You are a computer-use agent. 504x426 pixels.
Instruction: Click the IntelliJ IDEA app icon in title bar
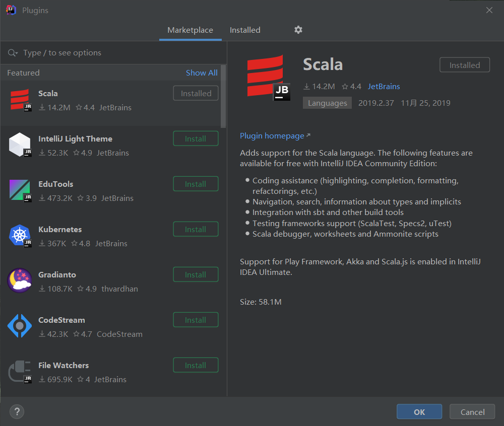11,10
